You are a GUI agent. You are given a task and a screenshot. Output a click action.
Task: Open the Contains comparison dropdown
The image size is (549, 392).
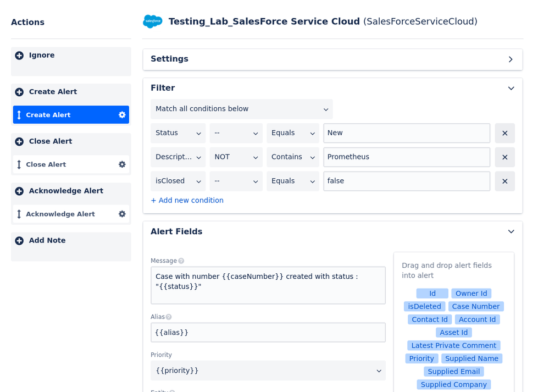click(293, 157)
